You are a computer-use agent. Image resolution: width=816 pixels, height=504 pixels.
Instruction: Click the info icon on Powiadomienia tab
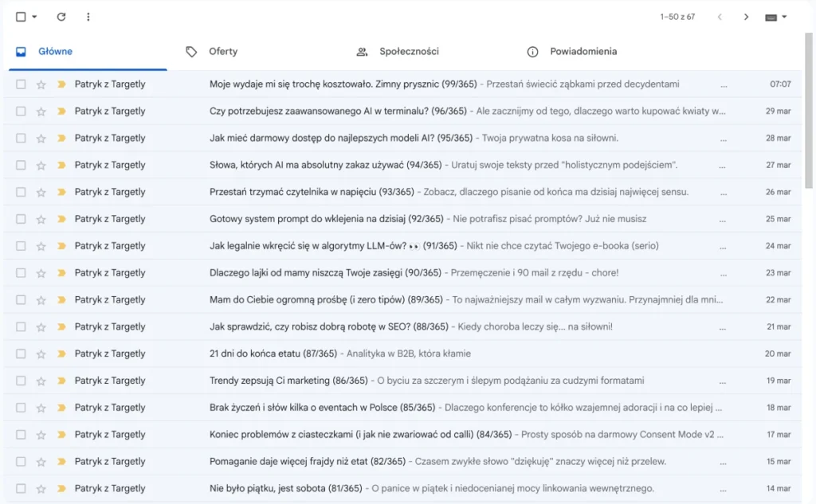tap(532, 51)
